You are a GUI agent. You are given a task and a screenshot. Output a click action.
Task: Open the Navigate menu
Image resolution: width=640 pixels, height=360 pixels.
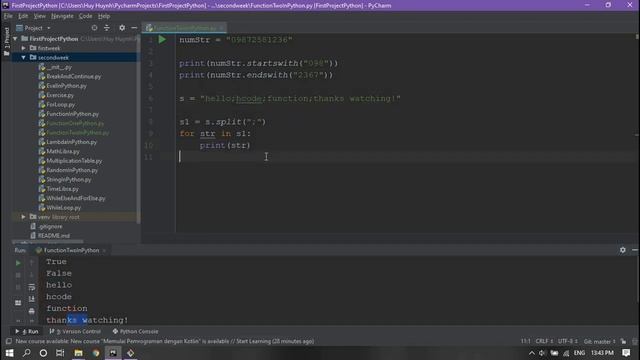pyautogui.click(x=62, y=16)
